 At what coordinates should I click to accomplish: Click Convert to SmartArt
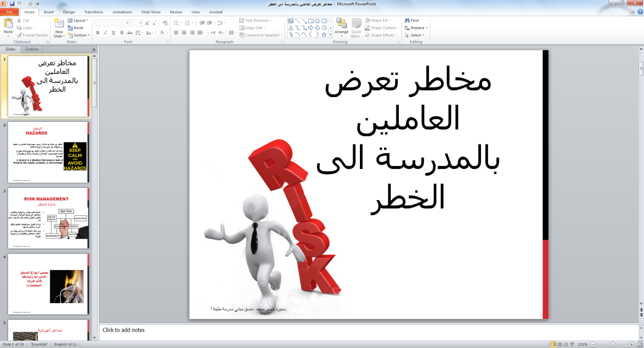261,35
